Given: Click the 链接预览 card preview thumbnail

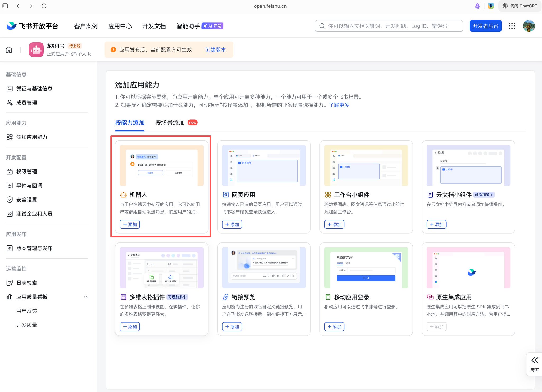Looking at the screenshot, I should 264,268.
